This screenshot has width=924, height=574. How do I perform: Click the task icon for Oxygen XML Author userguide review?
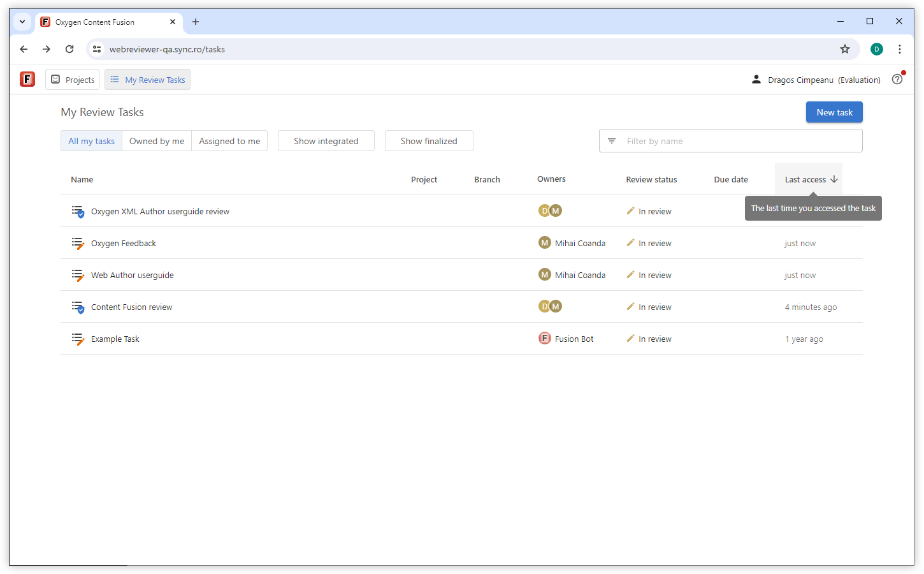[78, 211]
